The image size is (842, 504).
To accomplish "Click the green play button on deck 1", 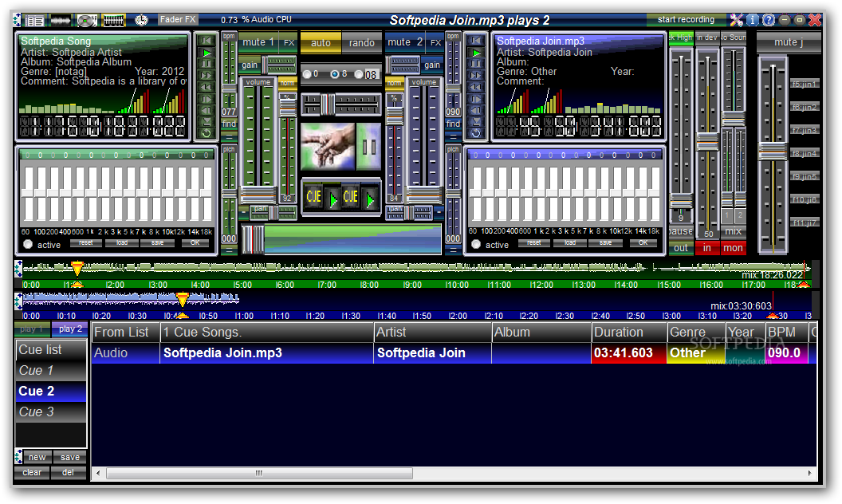I will click(207, 52).
